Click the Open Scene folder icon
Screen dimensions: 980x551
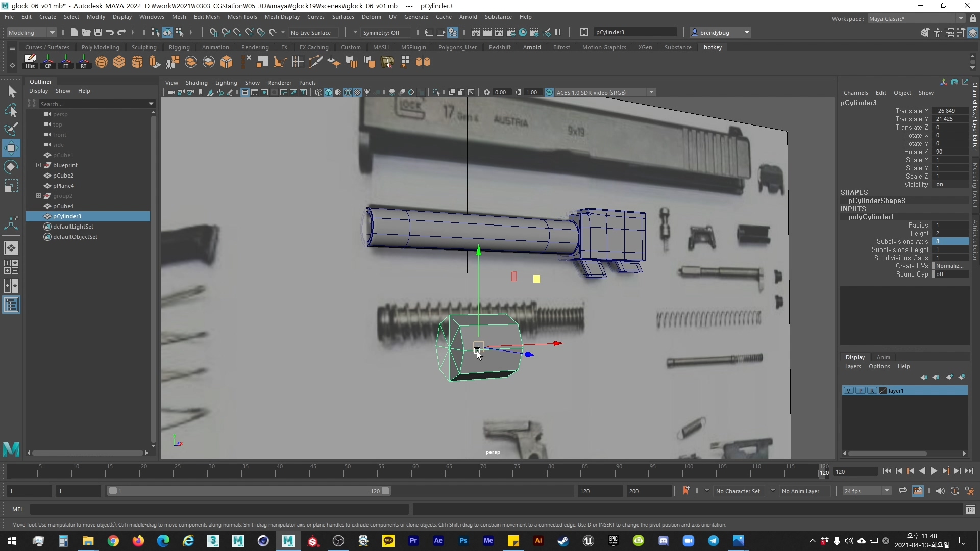[86, 32]
